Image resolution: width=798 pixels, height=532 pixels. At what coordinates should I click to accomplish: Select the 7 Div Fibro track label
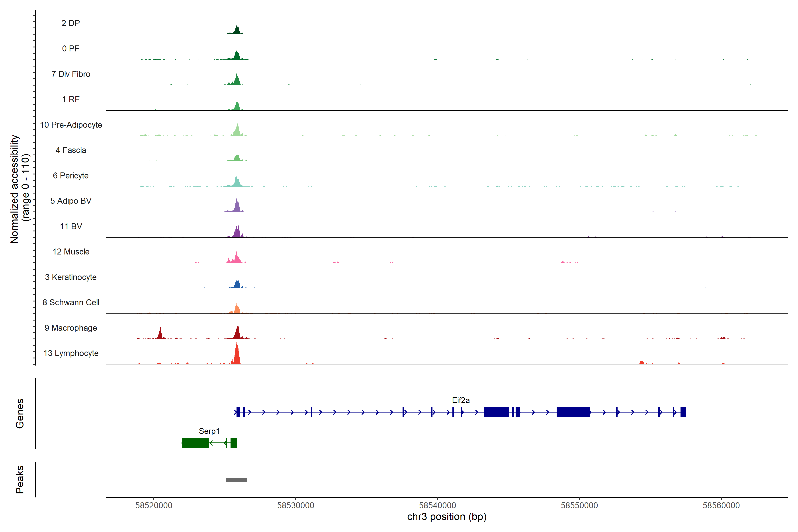[x=70, y=74]
